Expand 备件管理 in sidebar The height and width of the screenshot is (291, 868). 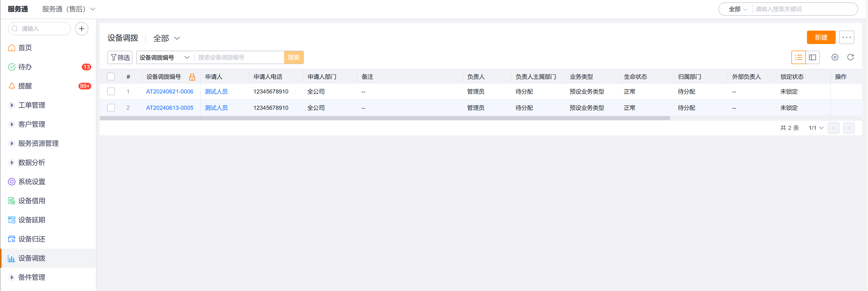(x=12, y=278)
